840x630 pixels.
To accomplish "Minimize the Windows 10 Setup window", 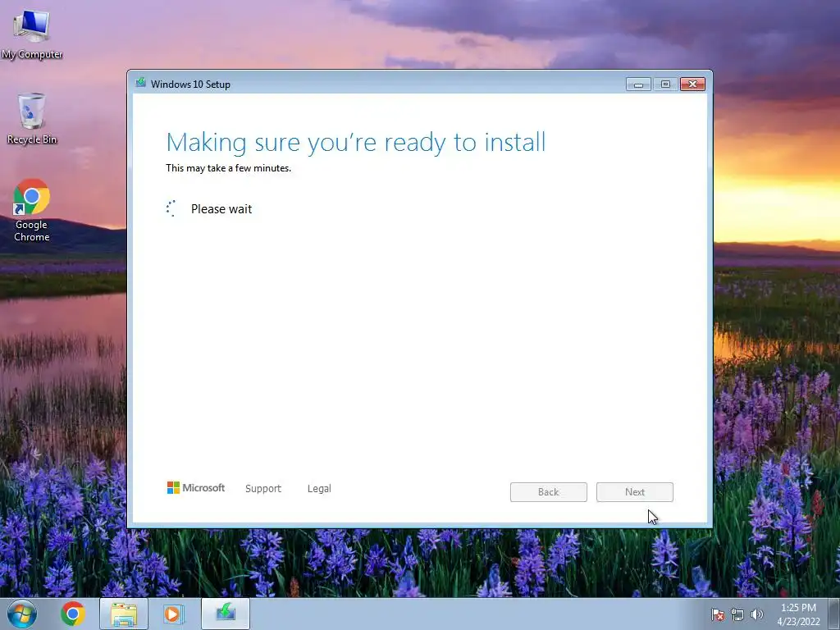I will (638, 84).
